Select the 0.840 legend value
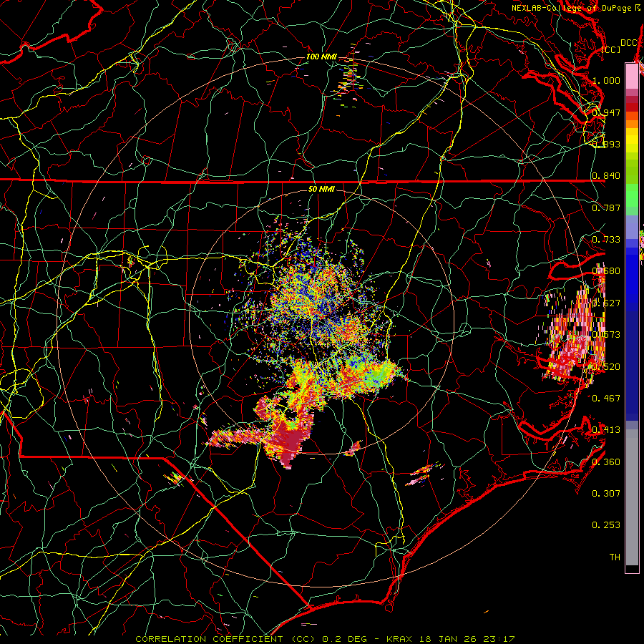644x644 pixels. click(x=606, y=176)
